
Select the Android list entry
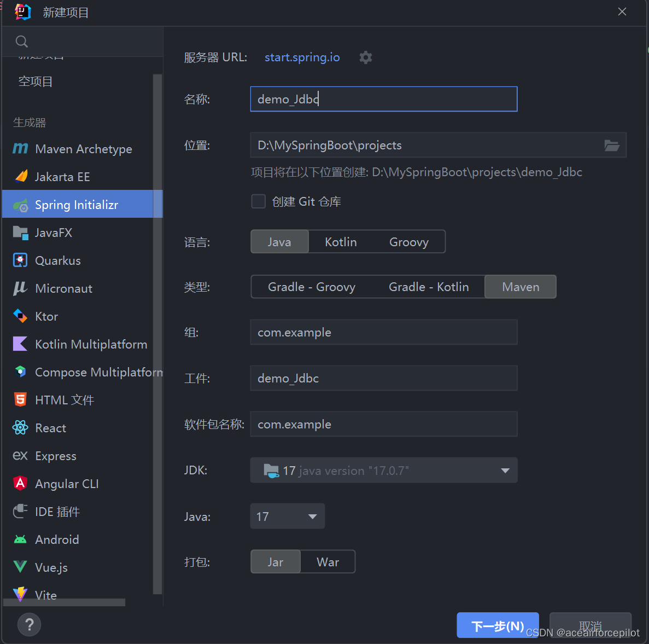click(x=78, y=539)
